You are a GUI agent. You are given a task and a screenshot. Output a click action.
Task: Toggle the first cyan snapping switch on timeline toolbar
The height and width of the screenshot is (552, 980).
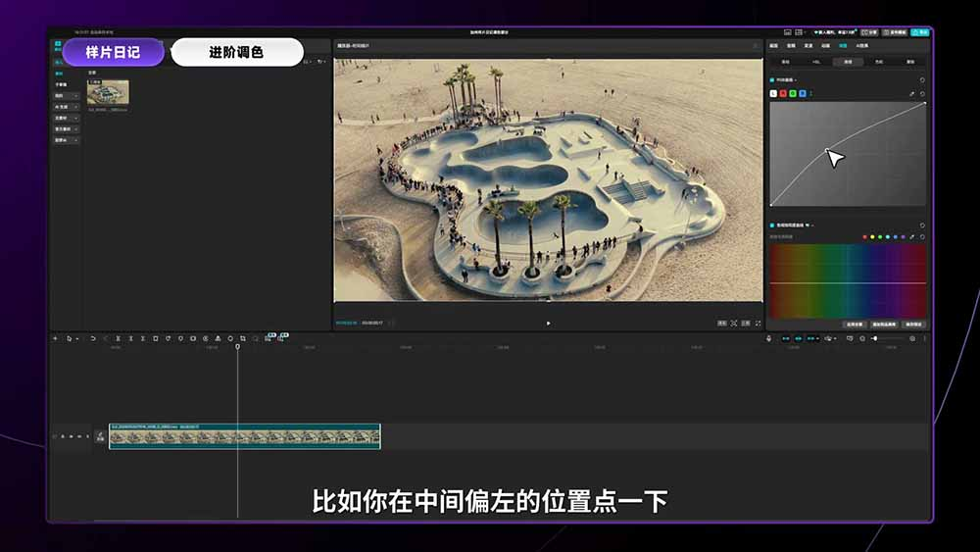786,339
